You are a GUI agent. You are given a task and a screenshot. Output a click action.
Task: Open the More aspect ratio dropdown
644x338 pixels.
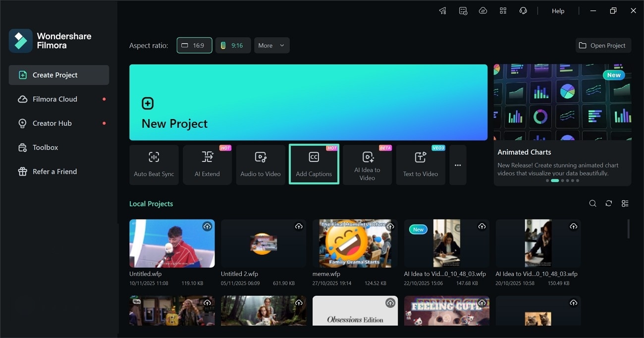[x=271, y=45]
